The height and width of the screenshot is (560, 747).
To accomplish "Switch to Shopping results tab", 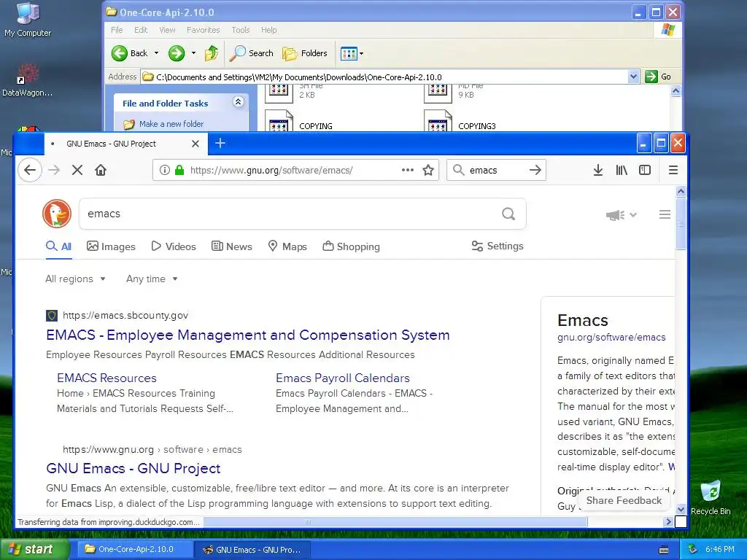I will point(351,246).
